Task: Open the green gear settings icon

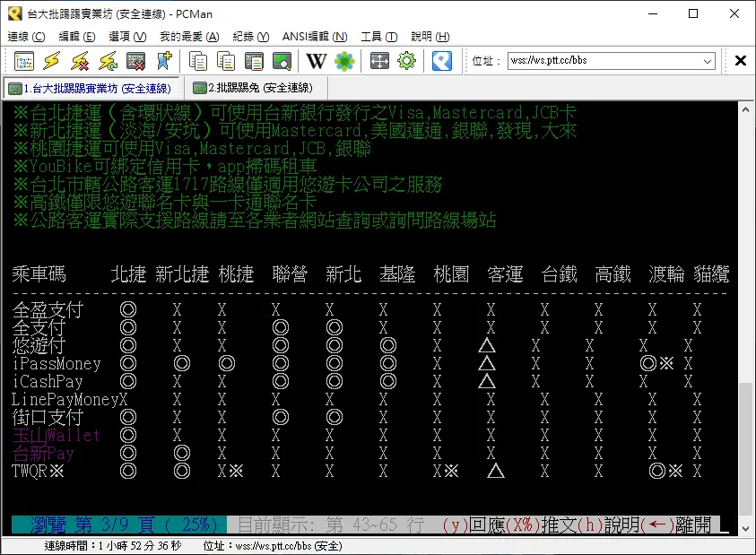Action: (406, 61)
